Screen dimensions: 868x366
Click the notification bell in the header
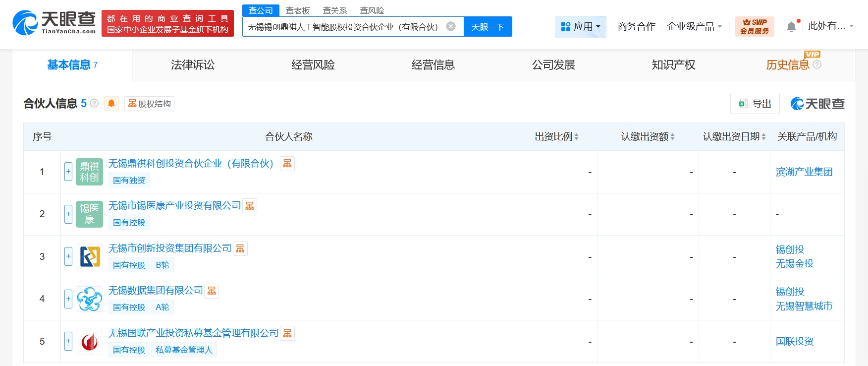pyautogui.click(x=791, y=27)
